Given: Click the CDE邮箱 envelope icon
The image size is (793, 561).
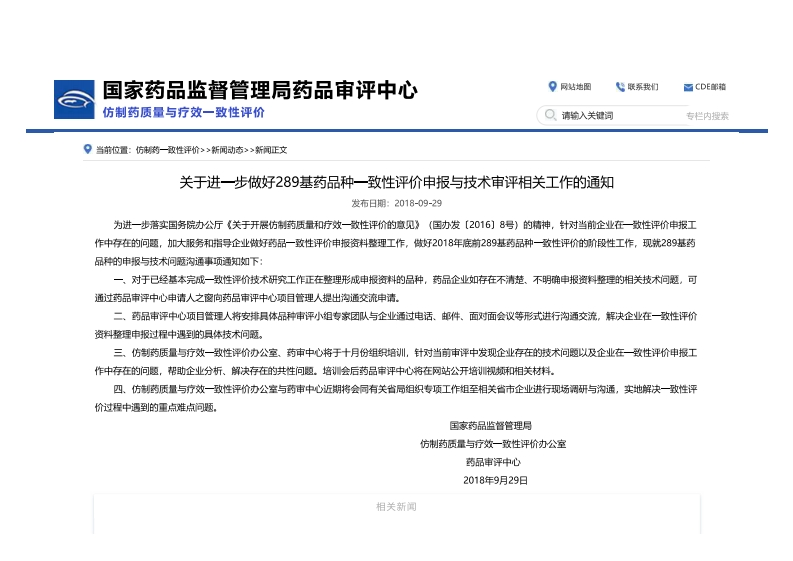Looking at the screenshot, I should [x=688, y=88].
